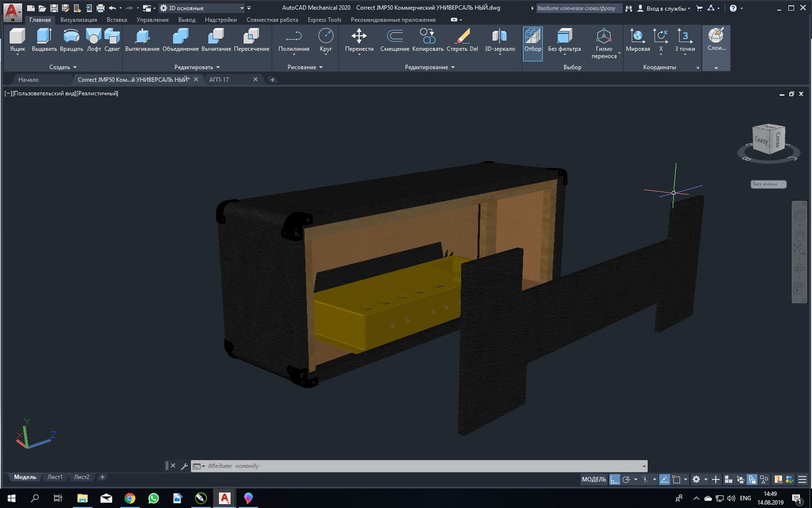Click the Вход в службы sign-in button
The image size is (812, 508).
coord(664,8)
